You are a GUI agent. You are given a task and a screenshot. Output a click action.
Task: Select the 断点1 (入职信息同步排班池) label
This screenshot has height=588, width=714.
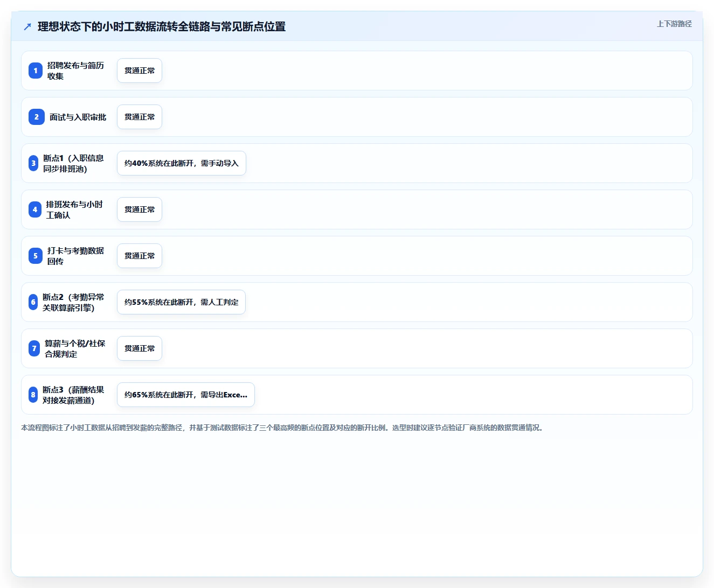coord(73,163)
